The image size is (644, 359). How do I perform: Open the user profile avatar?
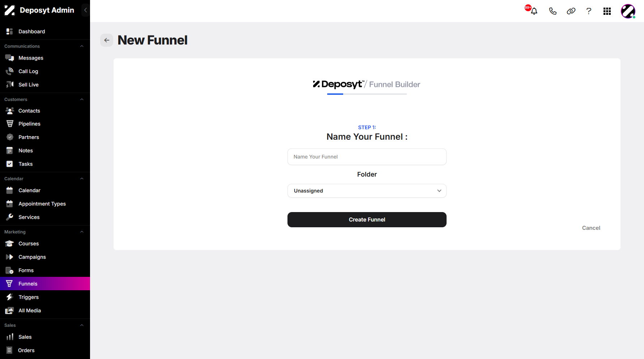tap(628, 11)
